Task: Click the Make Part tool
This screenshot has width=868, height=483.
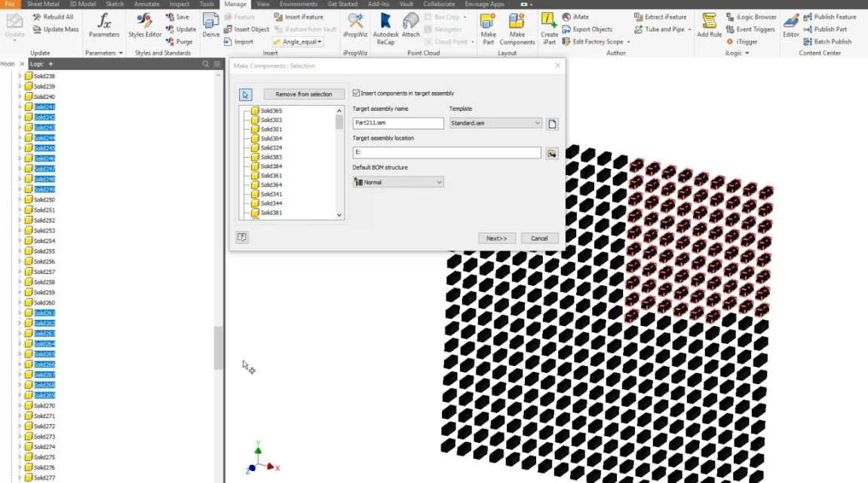Action: [488, 29]
